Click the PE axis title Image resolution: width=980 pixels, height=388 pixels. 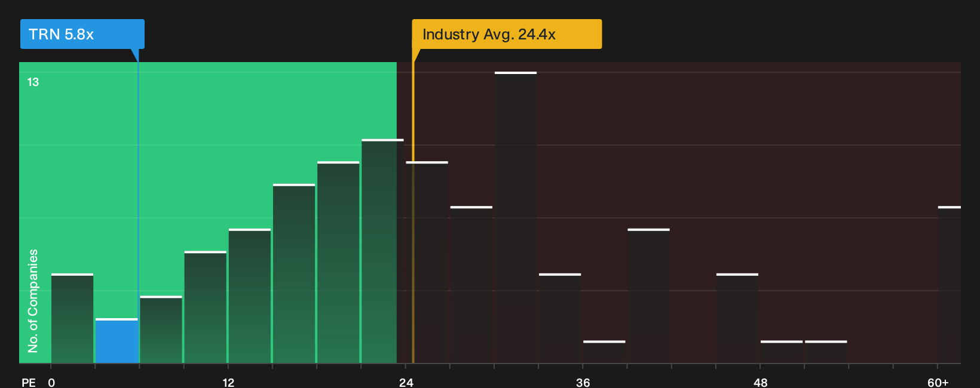point(29,383)
